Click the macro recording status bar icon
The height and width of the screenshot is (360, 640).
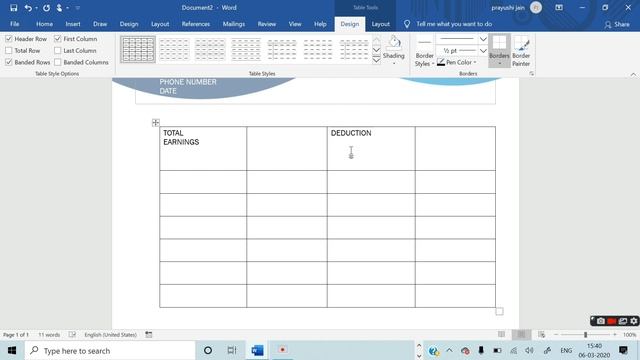coord(149,335)
